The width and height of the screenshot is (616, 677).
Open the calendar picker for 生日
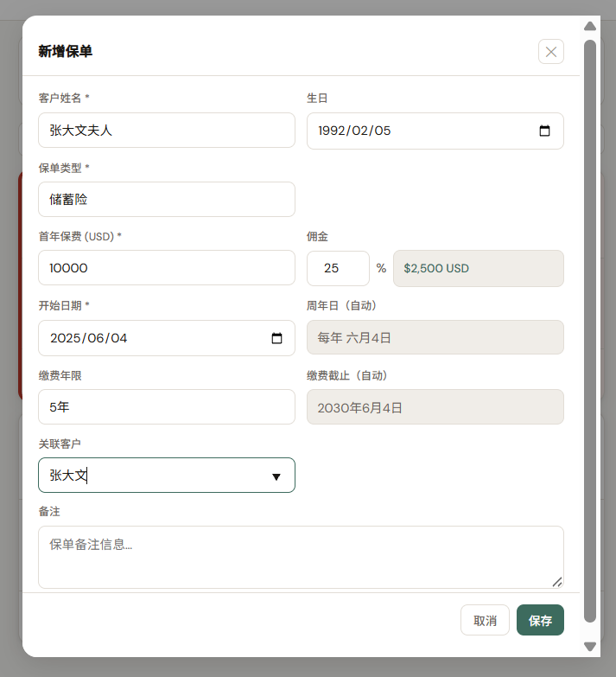(544, 131)
